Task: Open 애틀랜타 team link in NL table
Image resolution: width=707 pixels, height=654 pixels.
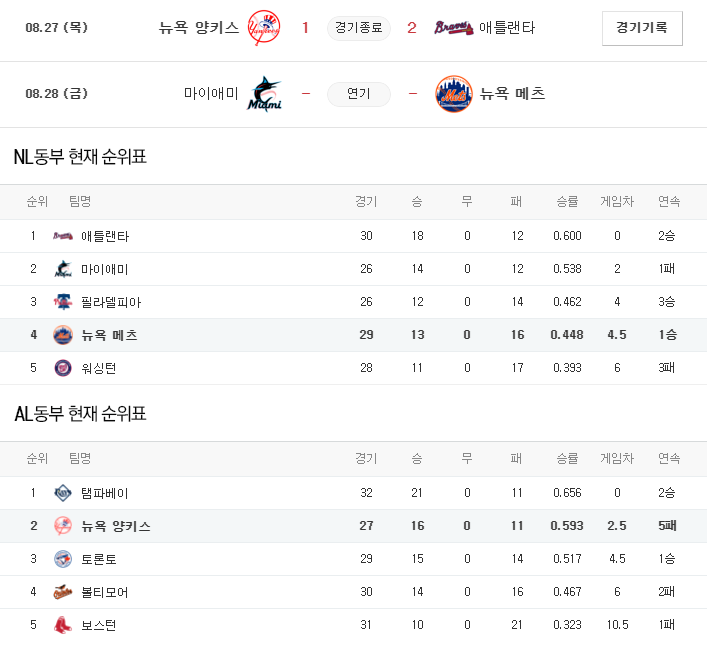Action: (105, 236)
